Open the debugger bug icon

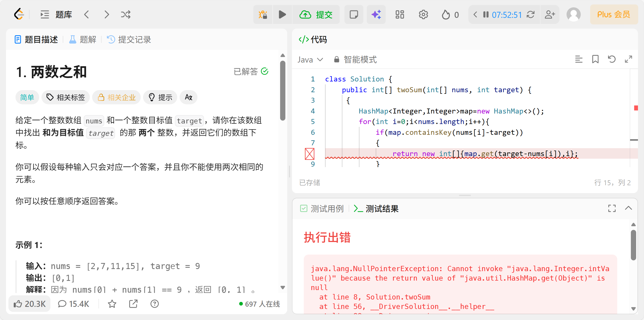(x=263, y=14)
